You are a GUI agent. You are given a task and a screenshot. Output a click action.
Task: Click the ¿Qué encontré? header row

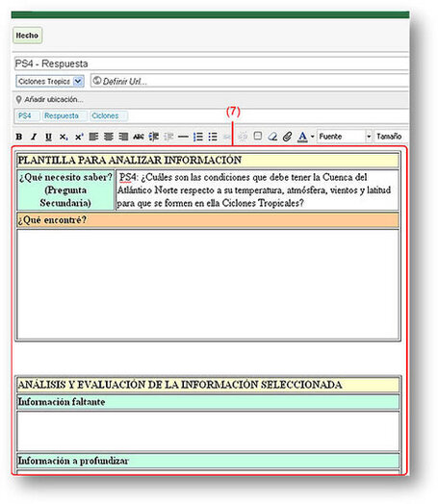pyautogui.click(x=208, y=220)
